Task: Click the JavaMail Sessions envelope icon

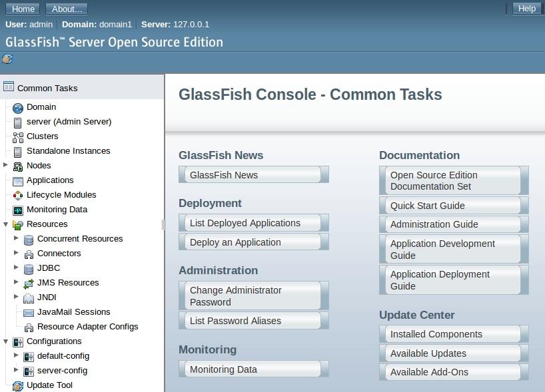Action: coord(29,313)
